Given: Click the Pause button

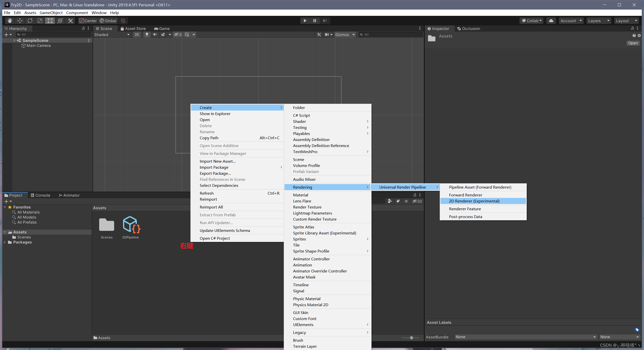Looking at the screenshot, I should pos(315,21).
